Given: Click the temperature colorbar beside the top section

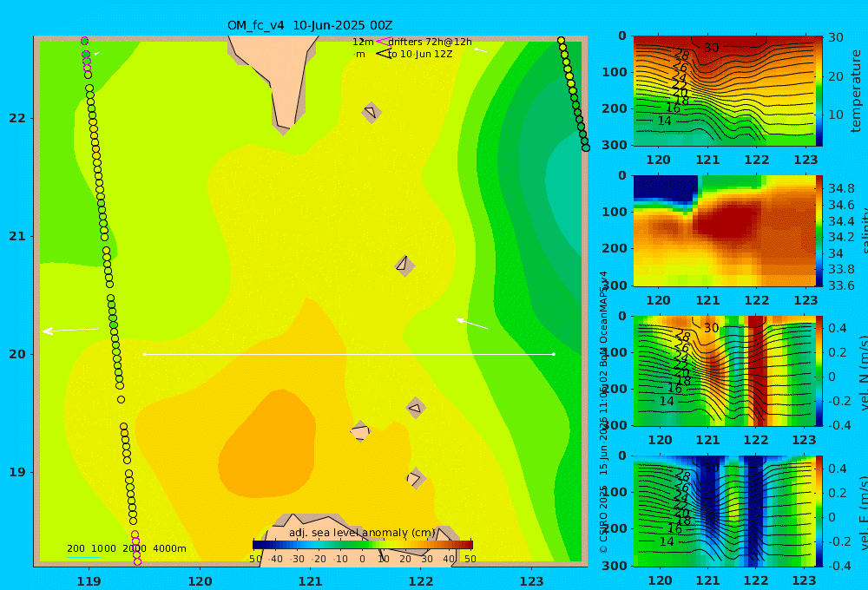Looking at the screenshot, I should [819, 91].
